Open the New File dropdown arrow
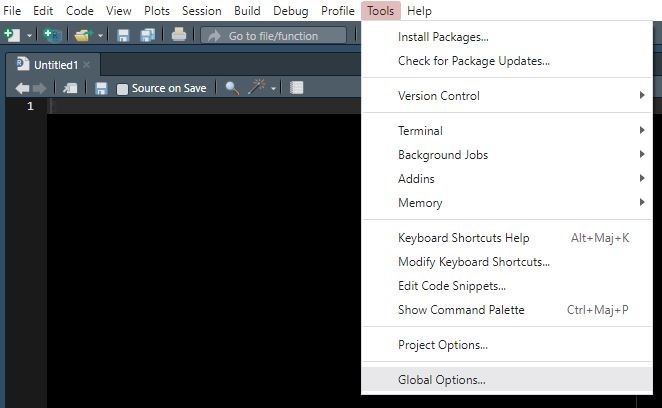Screen dimensions: 662x408 tap(29, 35)
